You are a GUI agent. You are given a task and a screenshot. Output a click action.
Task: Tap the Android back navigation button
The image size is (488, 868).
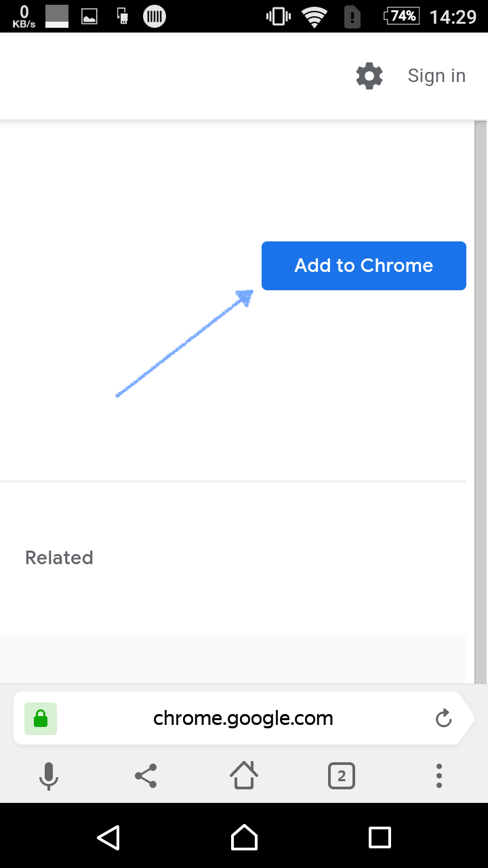pyautogui.click(x=108, y=837)
